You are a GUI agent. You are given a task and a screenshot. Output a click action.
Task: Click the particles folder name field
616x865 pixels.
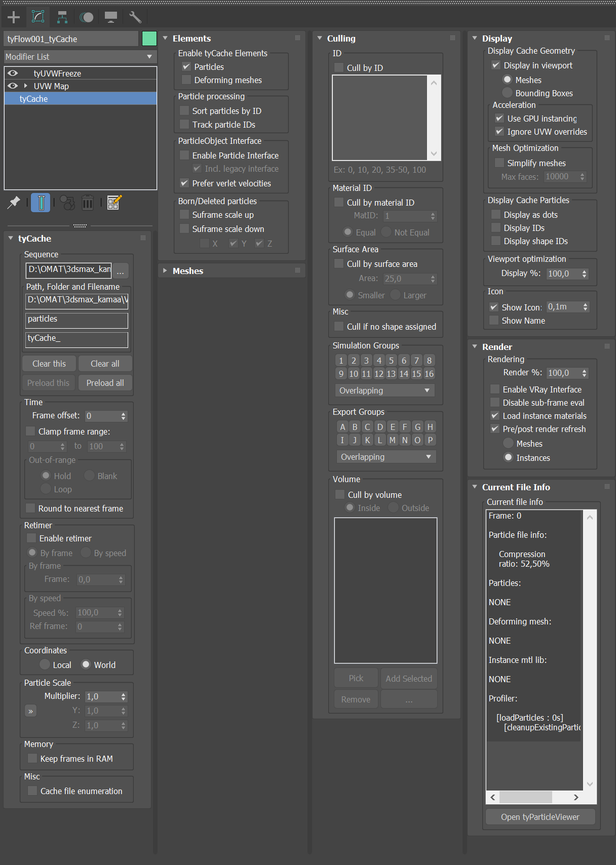tap(76, 320)
